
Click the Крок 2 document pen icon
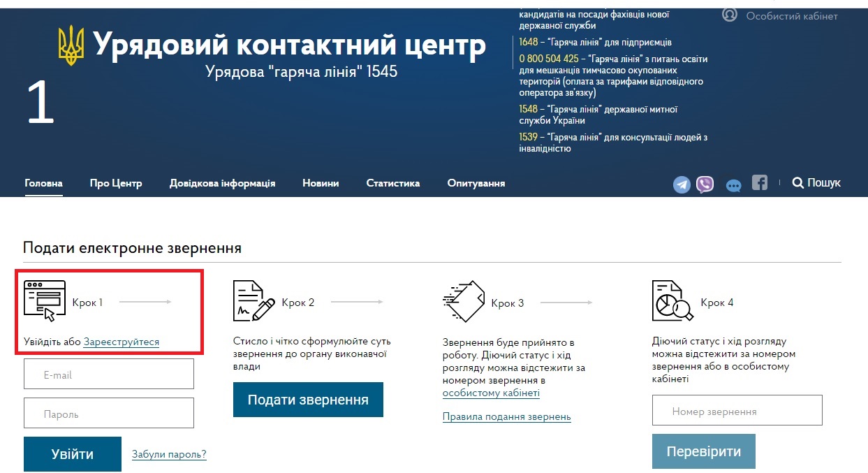click(253, 301)
